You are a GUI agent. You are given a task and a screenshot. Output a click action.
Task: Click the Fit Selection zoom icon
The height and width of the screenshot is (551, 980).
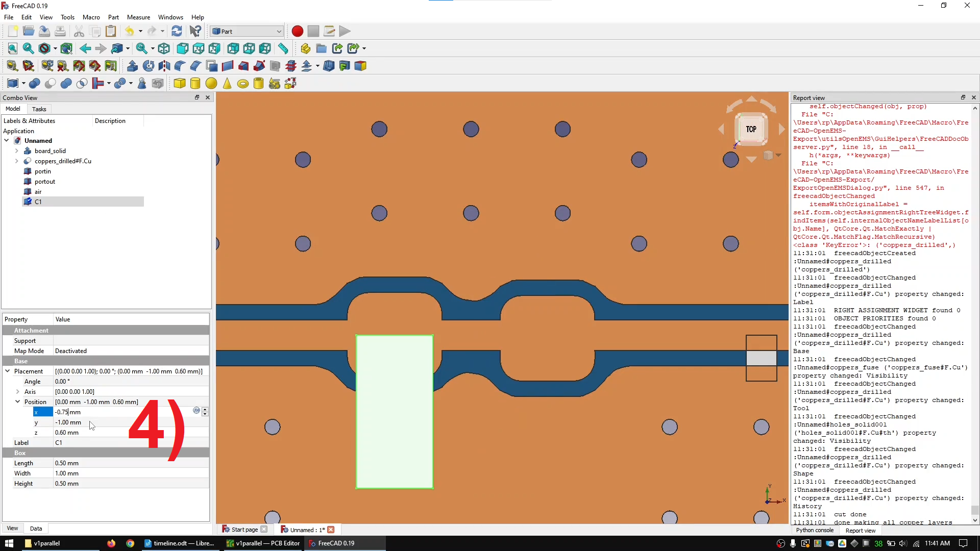pos(29,48)
